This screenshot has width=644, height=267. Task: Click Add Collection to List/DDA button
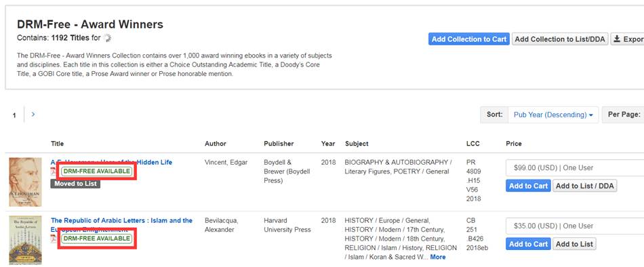560,39
